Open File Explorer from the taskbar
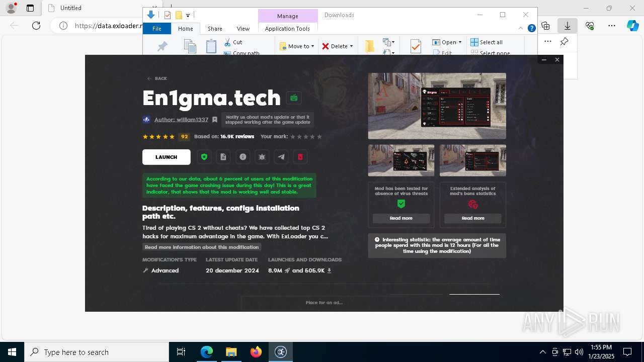This screenshot has width=644, height=362. pos(231,352)
